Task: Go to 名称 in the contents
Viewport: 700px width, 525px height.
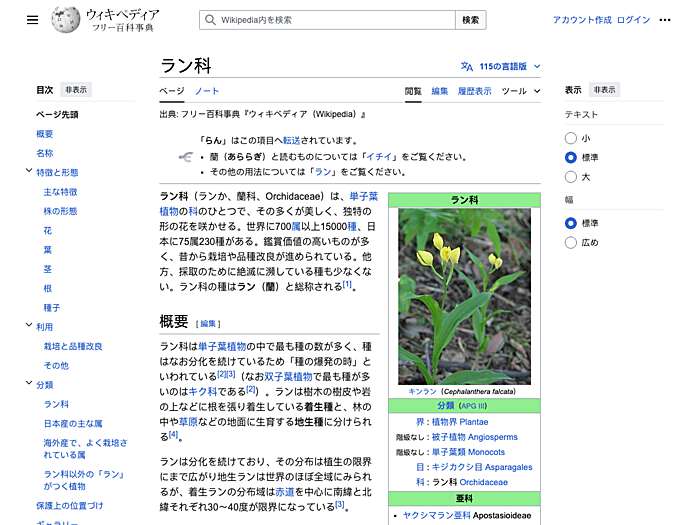Action: click(x=45, y=153)
